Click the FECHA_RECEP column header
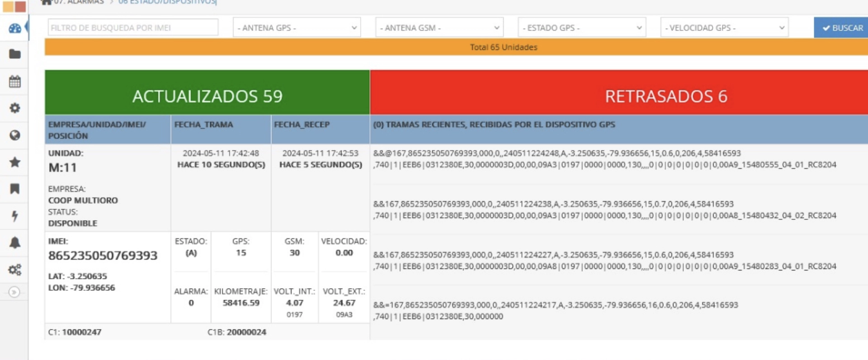This screenshot has height=360, width=868. [x=321, y=130]
